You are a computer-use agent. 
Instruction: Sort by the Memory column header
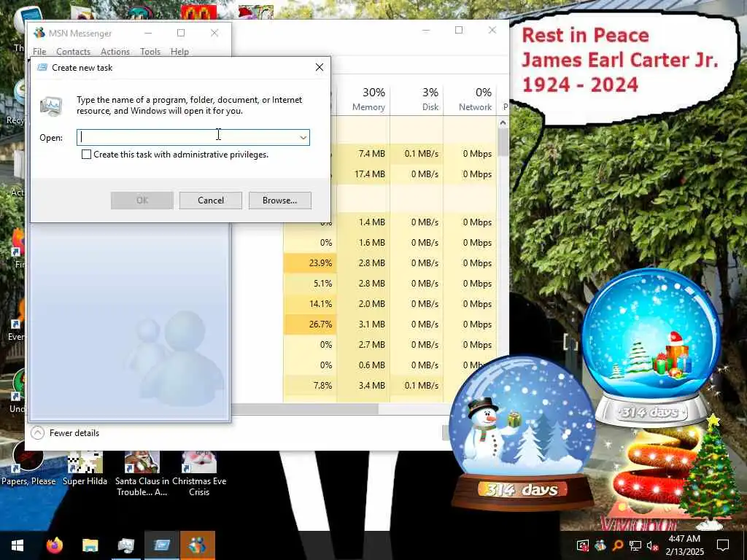364,99
